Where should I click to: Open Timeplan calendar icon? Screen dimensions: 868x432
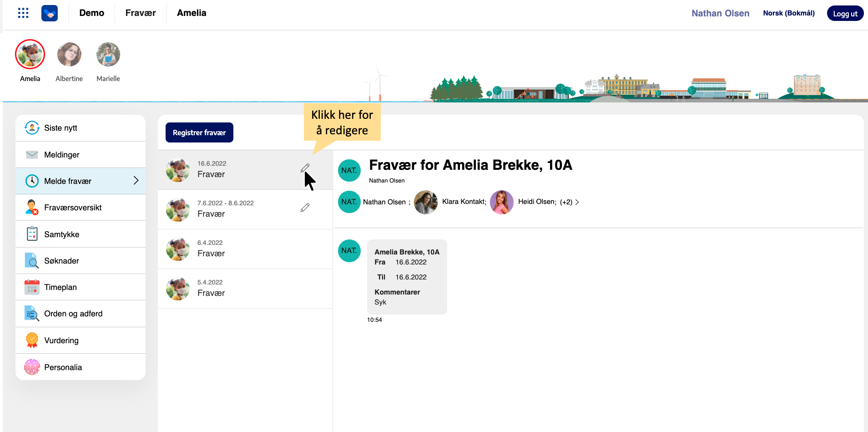(x=32, y=287)
